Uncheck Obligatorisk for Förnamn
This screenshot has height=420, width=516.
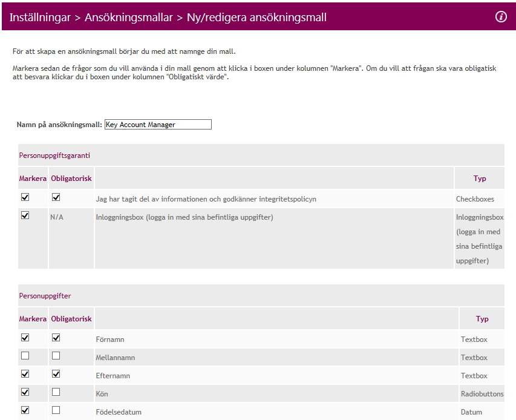[56, 338]
